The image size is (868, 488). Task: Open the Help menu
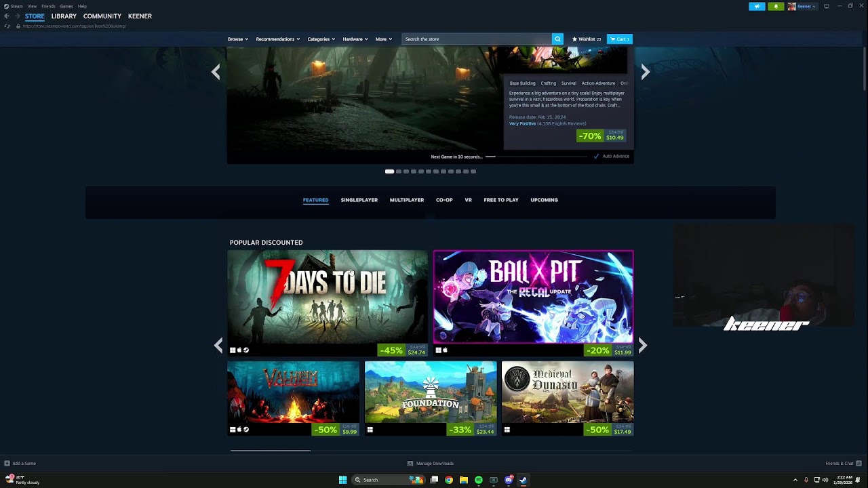82,6
